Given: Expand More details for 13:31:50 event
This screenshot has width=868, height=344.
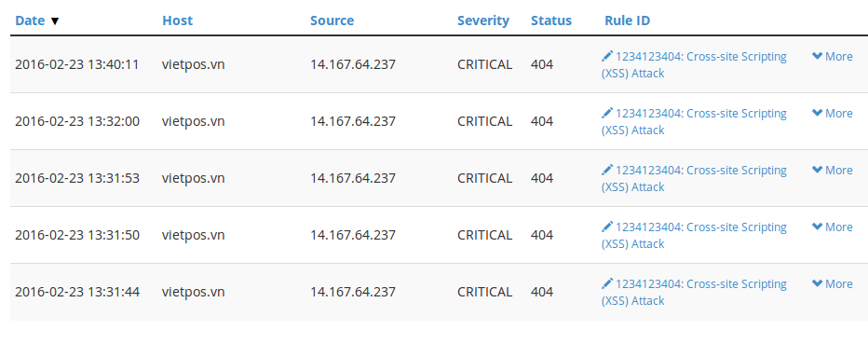Looking at the screenshot, I should click(x=832, y=227).
